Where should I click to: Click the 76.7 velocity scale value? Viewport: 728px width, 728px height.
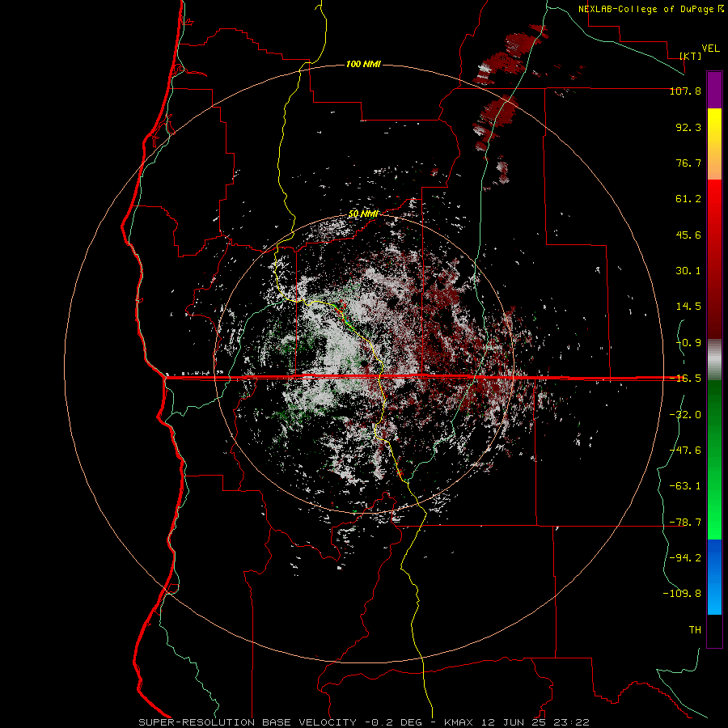click(688, 163)
